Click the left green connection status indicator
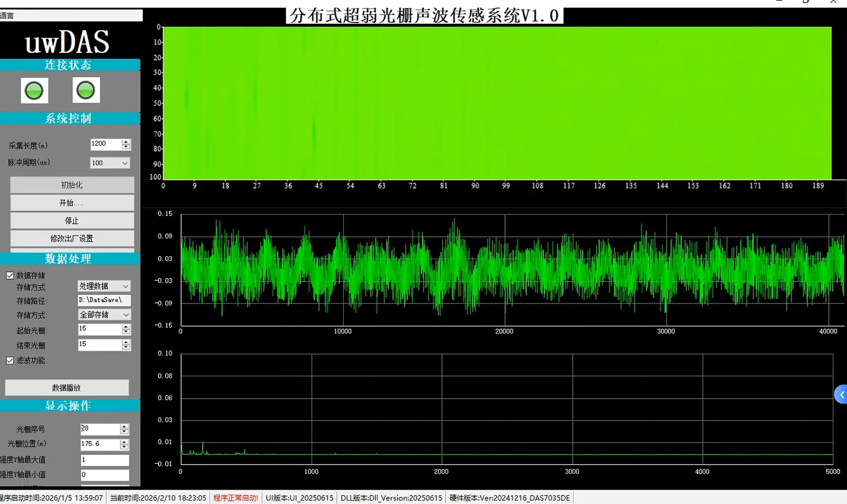 (34, 91)
